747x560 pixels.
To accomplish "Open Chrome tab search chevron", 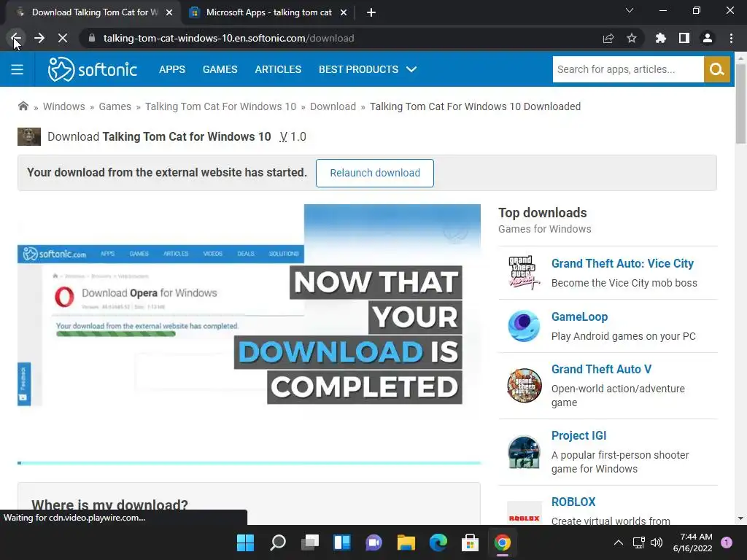I will tap(630, 11).
